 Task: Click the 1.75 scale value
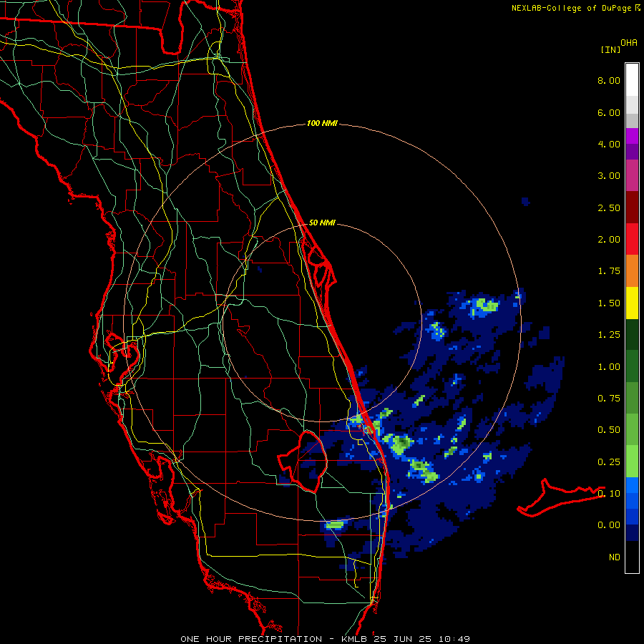[x=609, y=271]
